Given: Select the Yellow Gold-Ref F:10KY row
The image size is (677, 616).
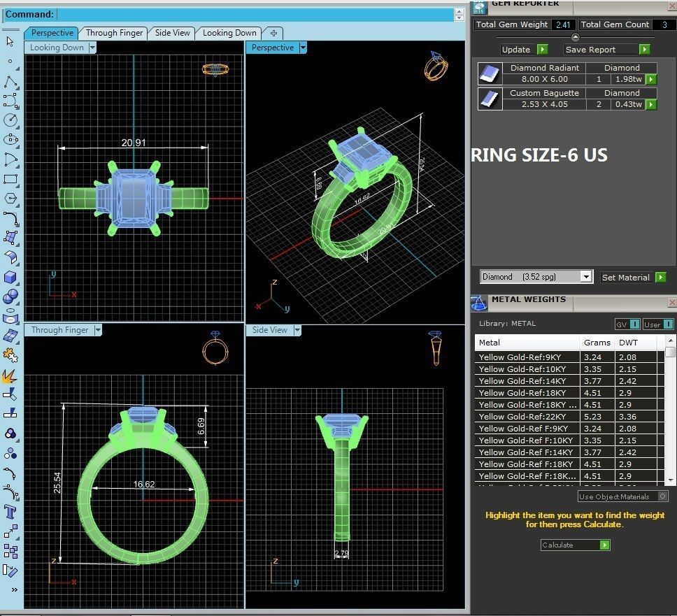Looking at the screenshot, I should [x=570, y=440].
